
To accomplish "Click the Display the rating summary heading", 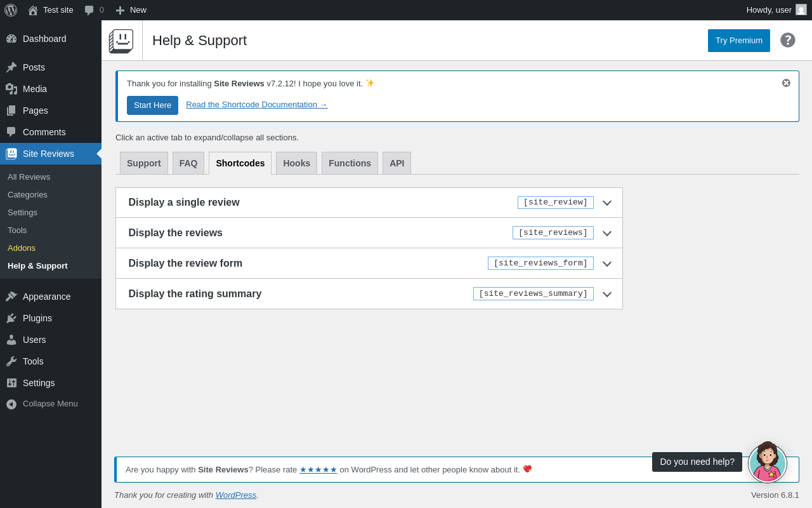I will coord(195,294).
